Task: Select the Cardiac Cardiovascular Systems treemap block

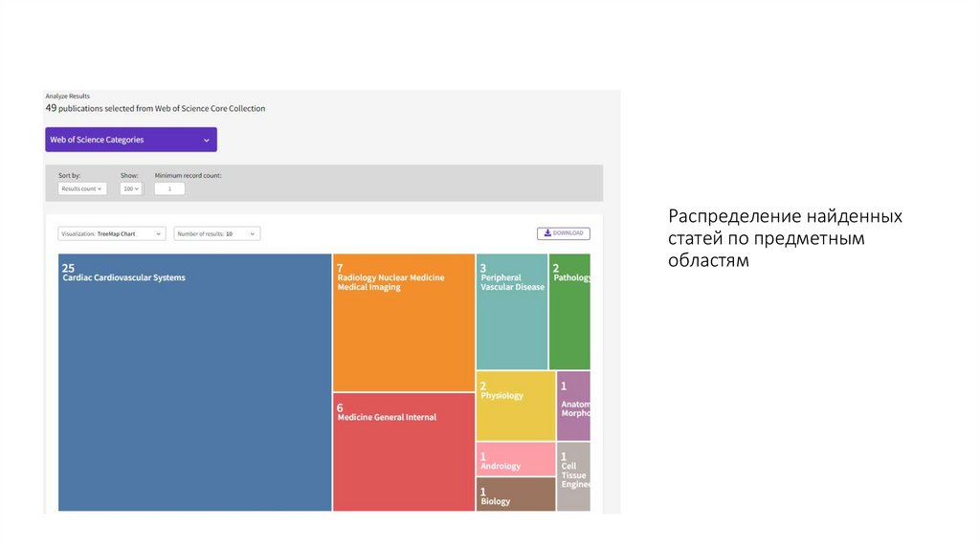Action: point(194,383)
